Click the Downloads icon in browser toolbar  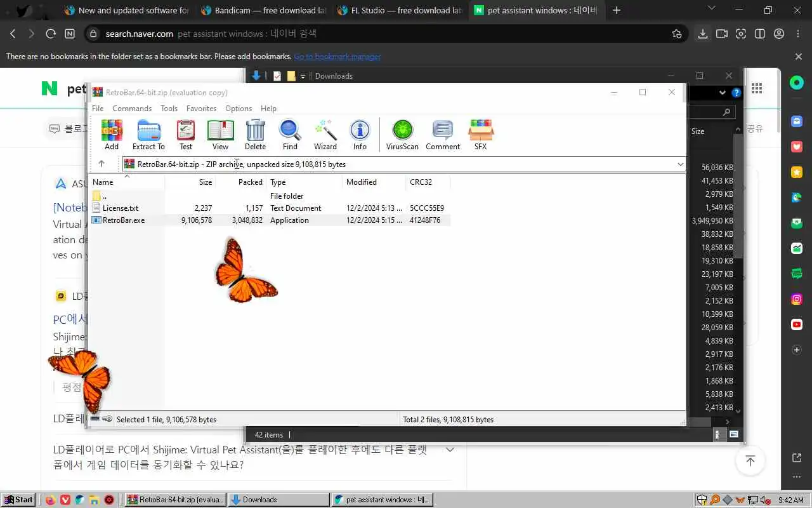point(703,34)
